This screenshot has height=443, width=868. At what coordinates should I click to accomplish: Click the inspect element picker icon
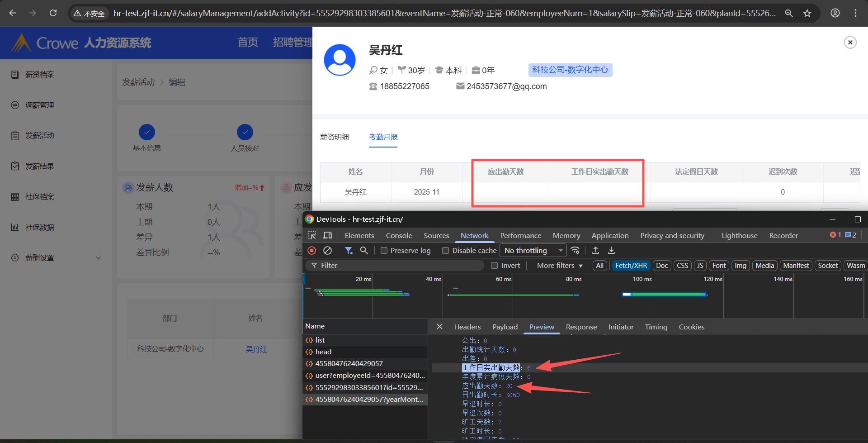coord(312,235)
